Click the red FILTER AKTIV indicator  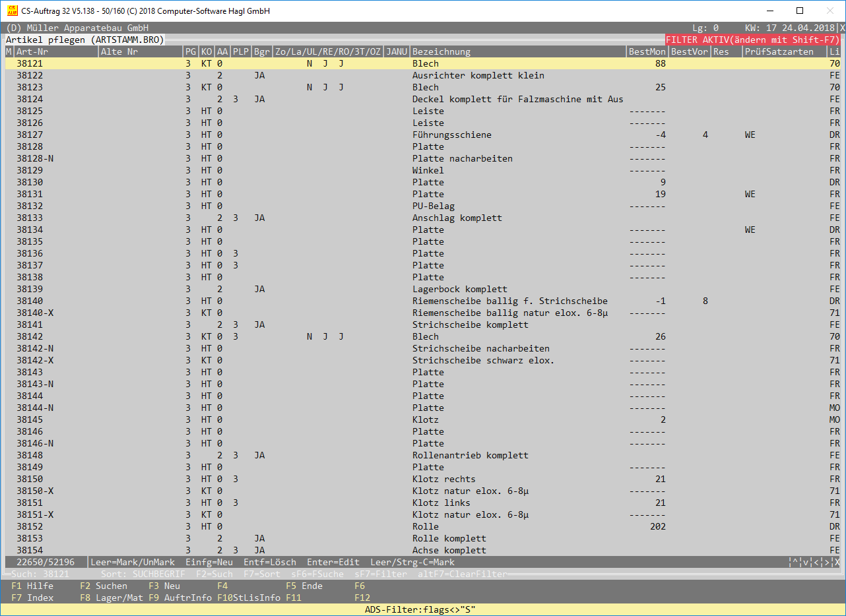tap(752, 40)
